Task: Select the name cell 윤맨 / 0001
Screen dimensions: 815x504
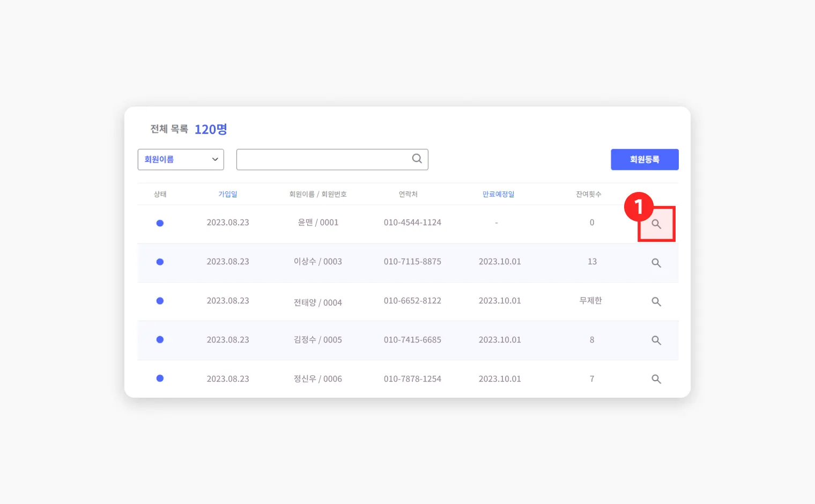Action: coord(318,223)
